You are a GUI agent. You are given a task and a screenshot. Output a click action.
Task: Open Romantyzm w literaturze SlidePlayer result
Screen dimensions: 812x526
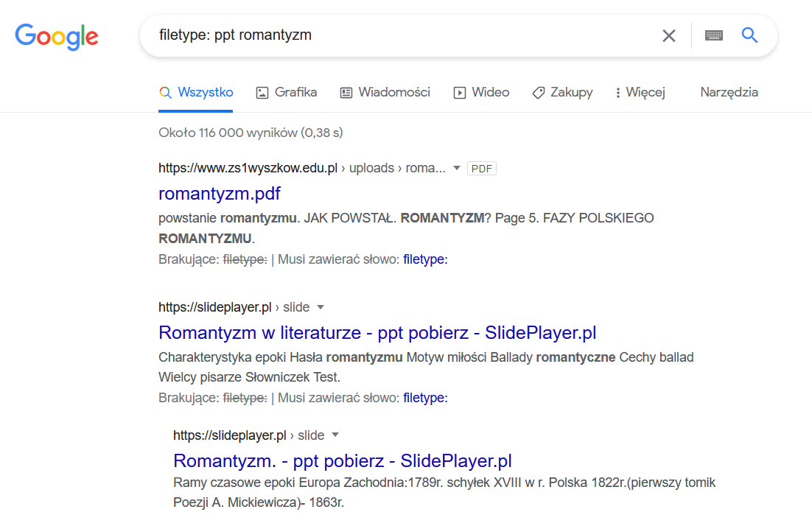coord(377,332)
